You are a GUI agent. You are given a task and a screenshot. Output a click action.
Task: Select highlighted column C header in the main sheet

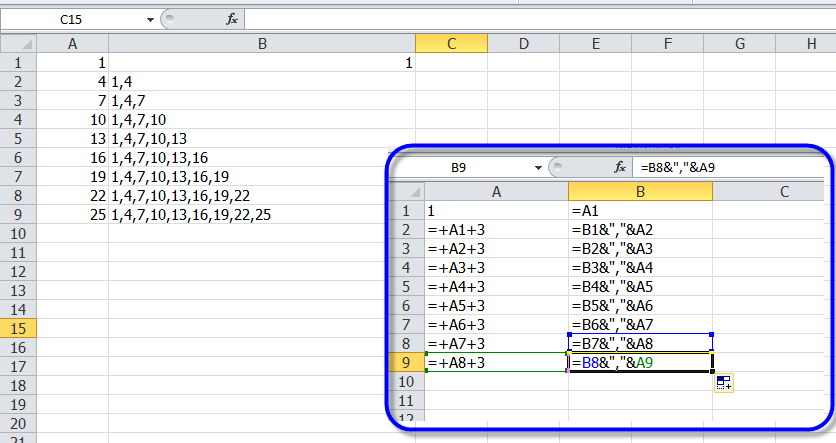pyautogui.click(x=452, y=44)
